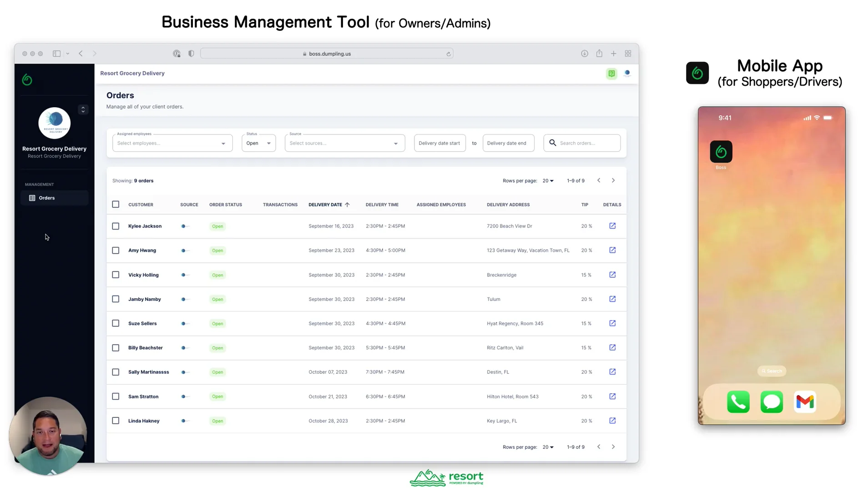
Task: Click the Boss app icon on the phone
Action: click(x=721, y=151)
